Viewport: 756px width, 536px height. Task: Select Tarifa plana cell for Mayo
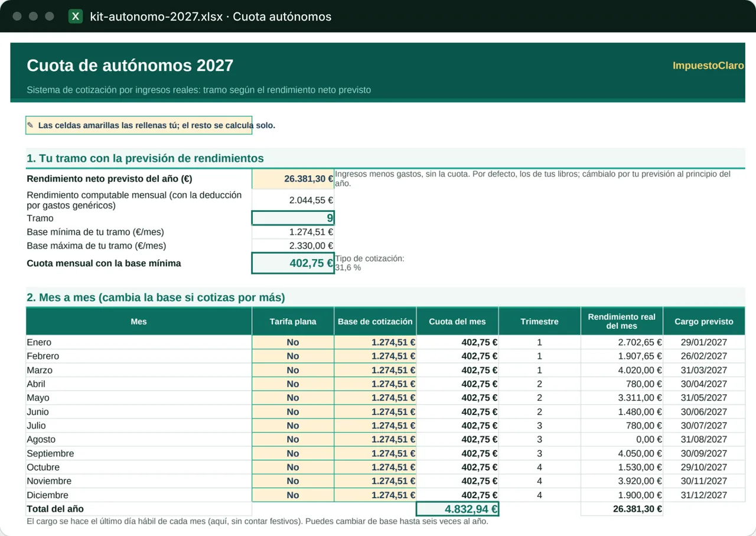(293, 398)
